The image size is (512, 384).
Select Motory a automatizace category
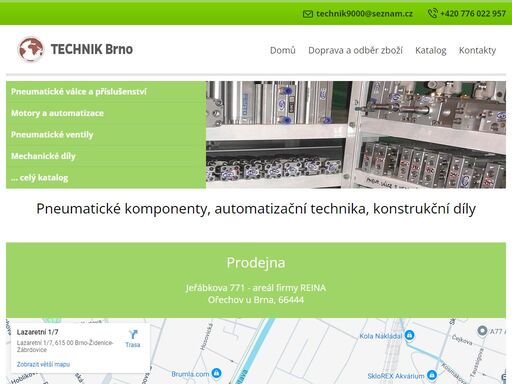[x=106, y=113]
